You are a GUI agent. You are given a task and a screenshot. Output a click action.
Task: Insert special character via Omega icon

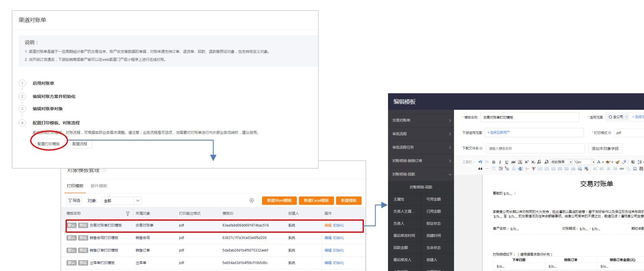pos(635,169)
